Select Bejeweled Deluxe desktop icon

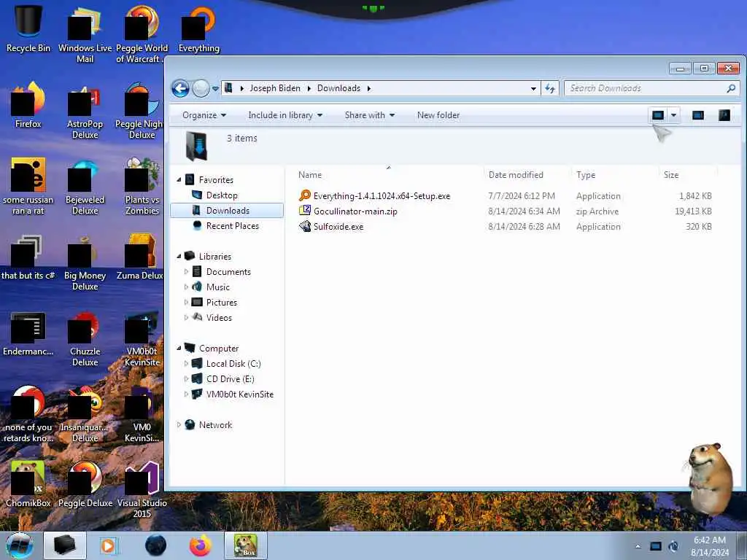tap(85, 187)
